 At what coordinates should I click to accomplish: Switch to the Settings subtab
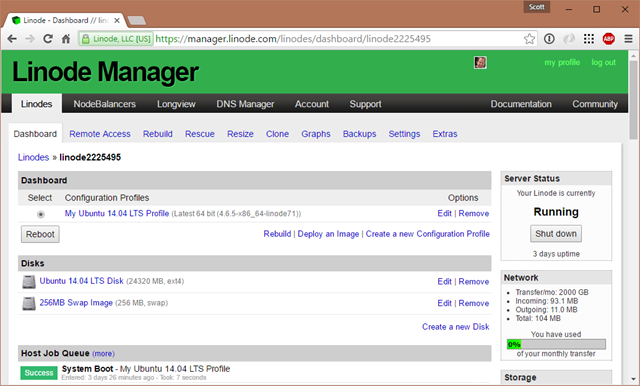[404, 134]
